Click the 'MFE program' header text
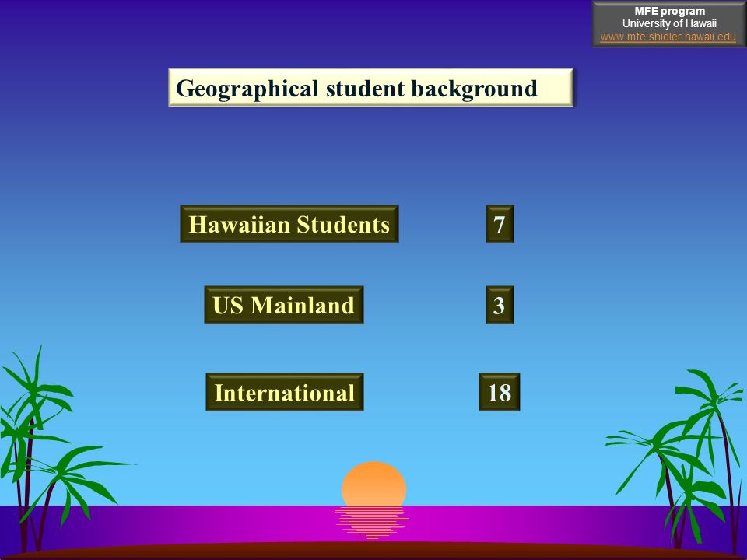The image size is (747, 560). 669,11
